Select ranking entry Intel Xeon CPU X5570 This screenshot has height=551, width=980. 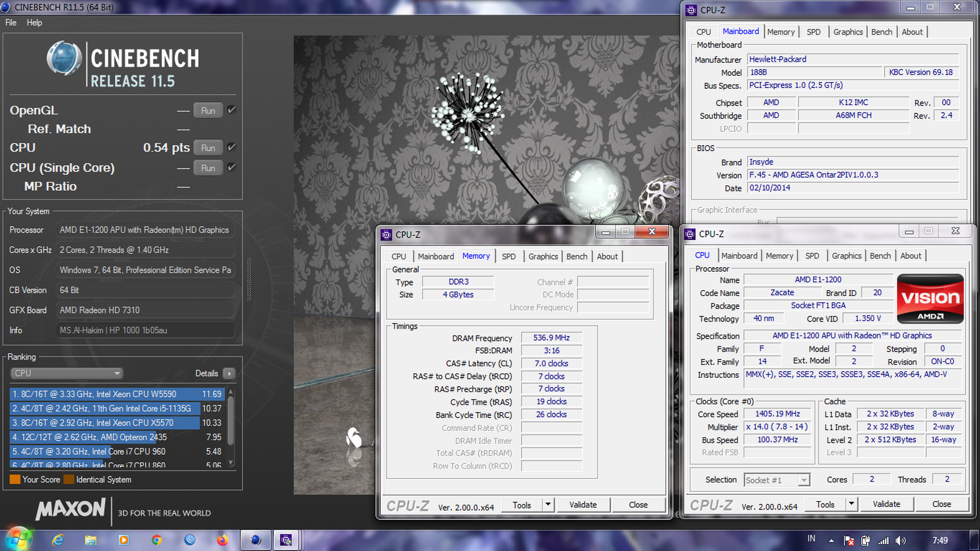tap(117, 423)
